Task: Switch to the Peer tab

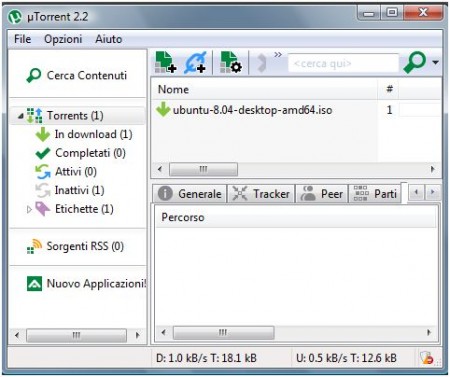Action: [x=322, y=193]
